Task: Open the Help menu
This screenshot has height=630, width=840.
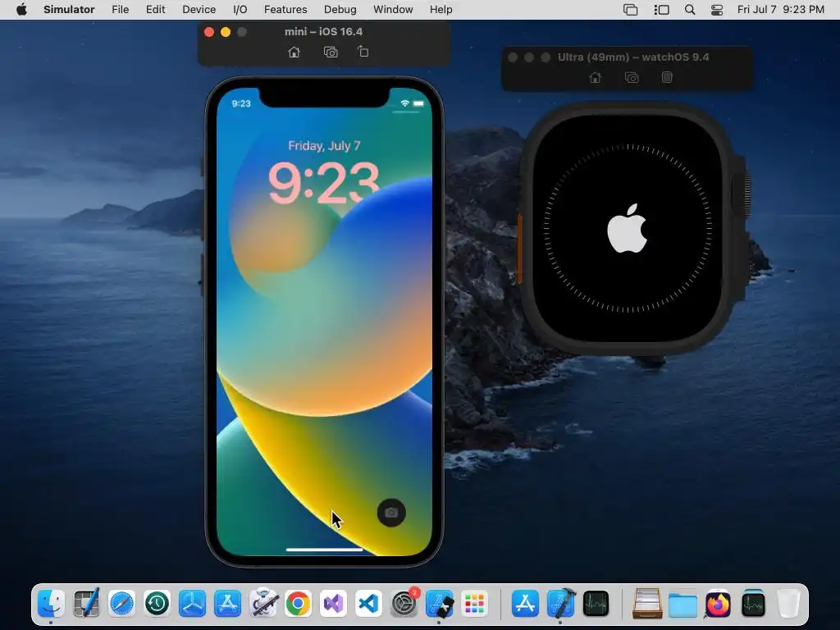Action: tap(441, 10)
